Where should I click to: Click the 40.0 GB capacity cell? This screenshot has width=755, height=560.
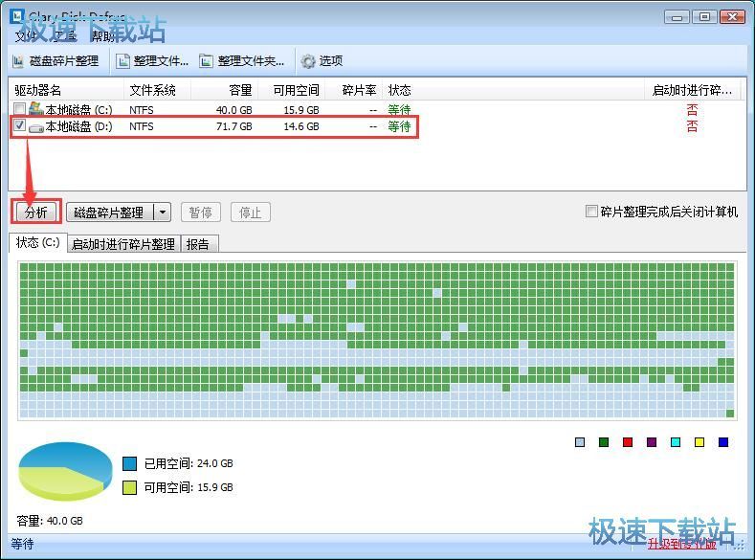click(x=234, y=110)
